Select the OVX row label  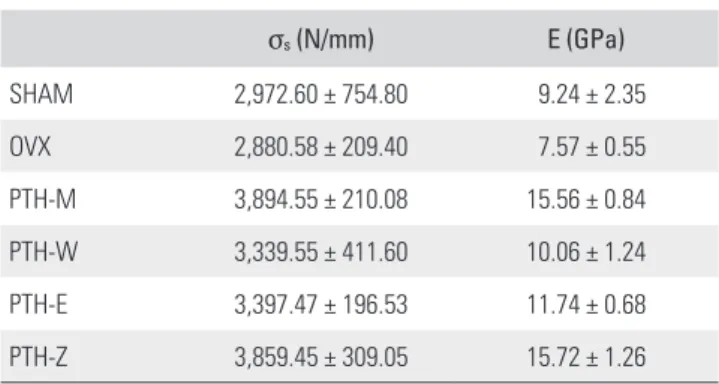point(30,147)
